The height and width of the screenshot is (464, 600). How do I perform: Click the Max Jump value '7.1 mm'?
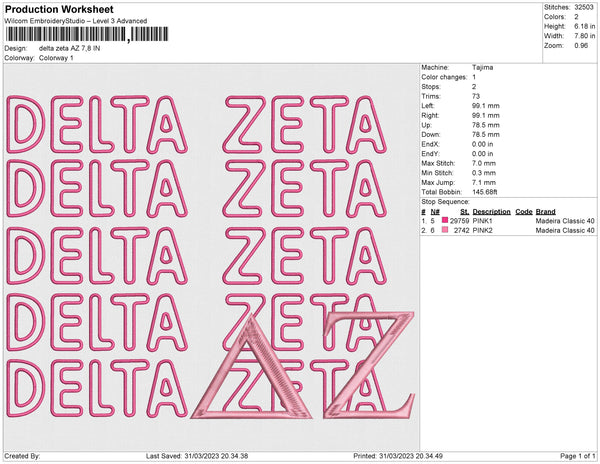pyautogui.click(x=484, y=182)
